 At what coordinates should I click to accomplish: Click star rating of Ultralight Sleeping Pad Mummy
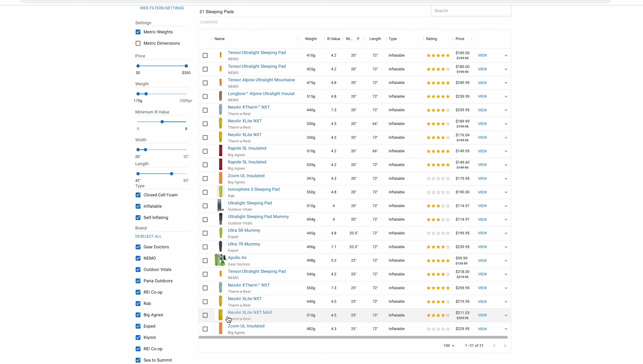click(438, 220)
